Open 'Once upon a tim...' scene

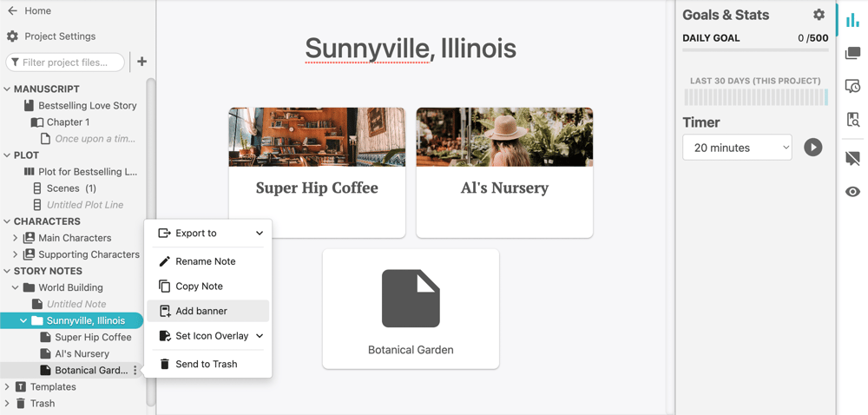[x=95, y=139]
